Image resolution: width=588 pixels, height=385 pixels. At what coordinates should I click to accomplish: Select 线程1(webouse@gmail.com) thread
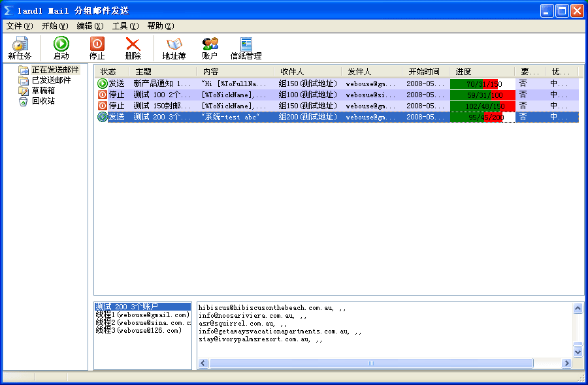click(142, 315)
